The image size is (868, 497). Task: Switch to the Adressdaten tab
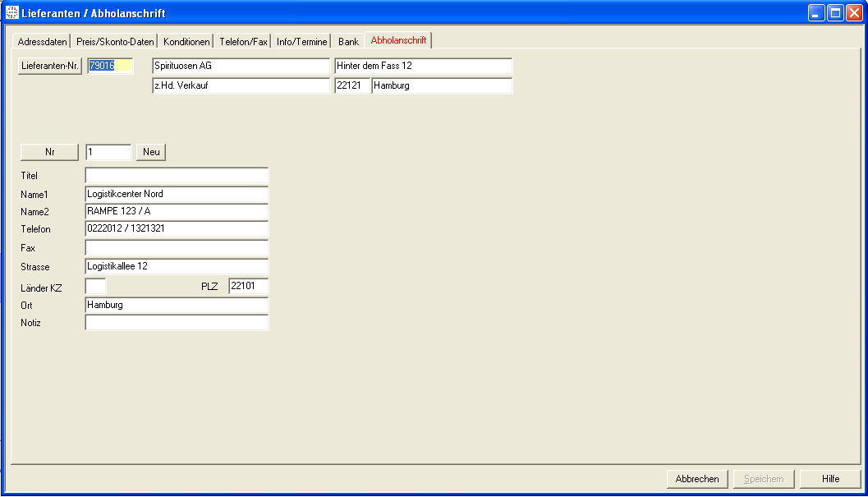(x=43, y=41)
